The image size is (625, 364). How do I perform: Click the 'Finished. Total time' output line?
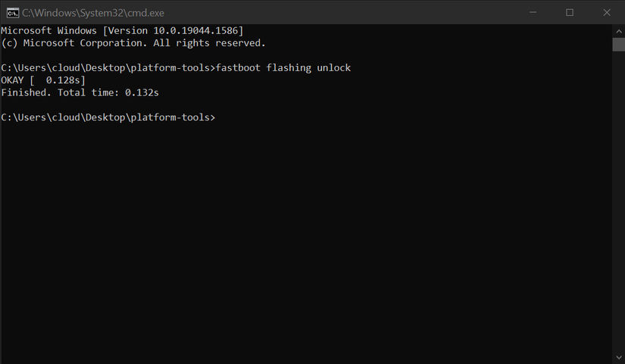coord(80,92)
